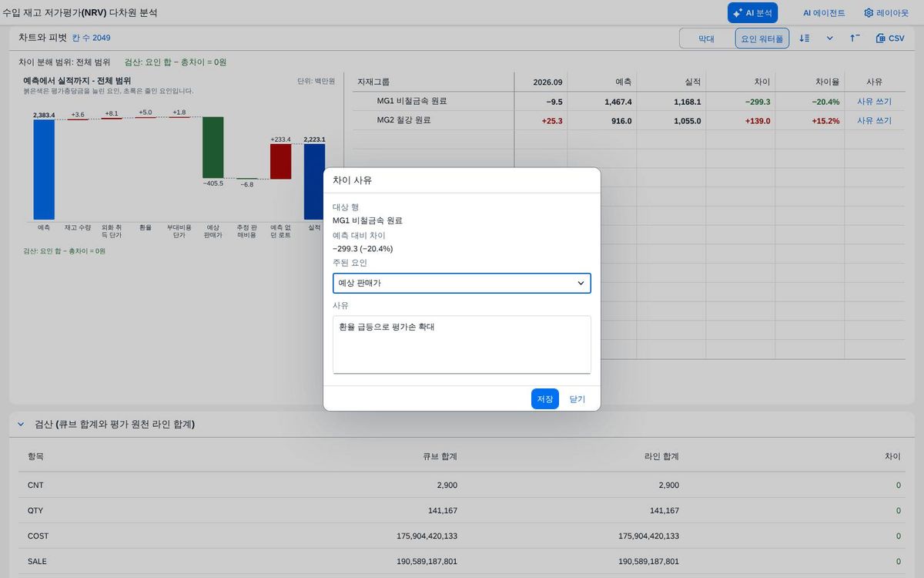Click the CSV export icon
The width and height of the screenshot is (924, 578).
(x=890, y=38)
